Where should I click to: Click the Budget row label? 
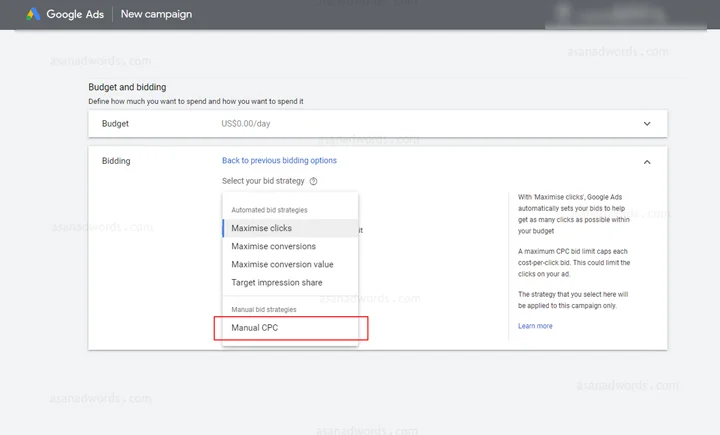coord(115,124)
